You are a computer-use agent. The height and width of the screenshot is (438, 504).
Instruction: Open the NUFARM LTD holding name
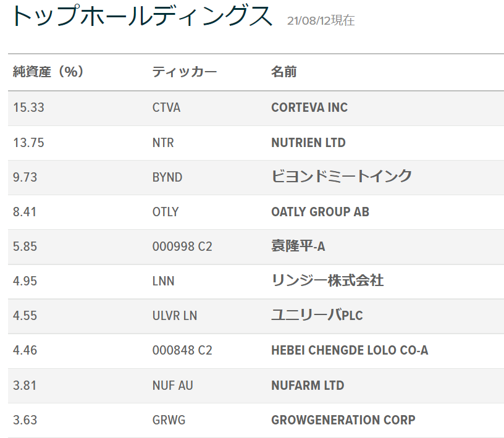[x=308, y=385]
